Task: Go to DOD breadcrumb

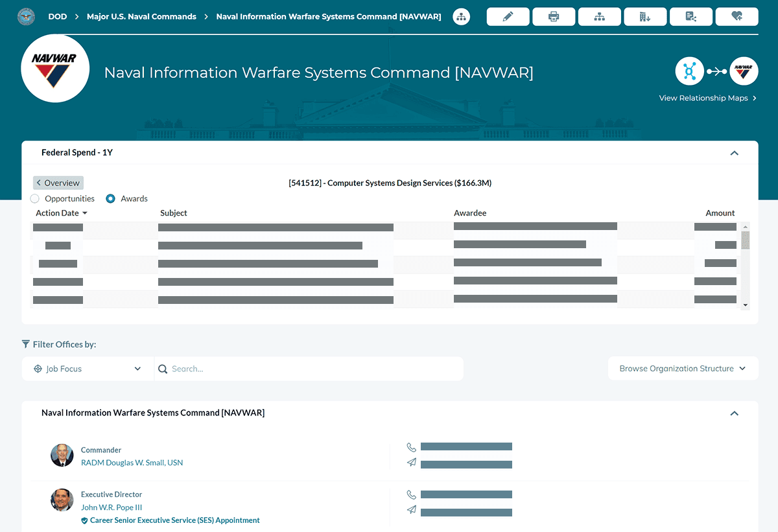Action: [x=58, y=17]
